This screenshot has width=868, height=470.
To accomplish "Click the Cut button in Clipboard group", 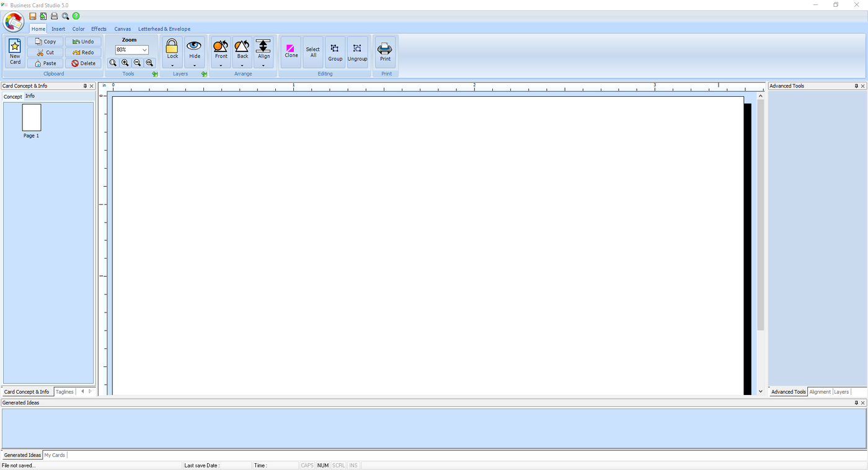I will pos(45,53).
